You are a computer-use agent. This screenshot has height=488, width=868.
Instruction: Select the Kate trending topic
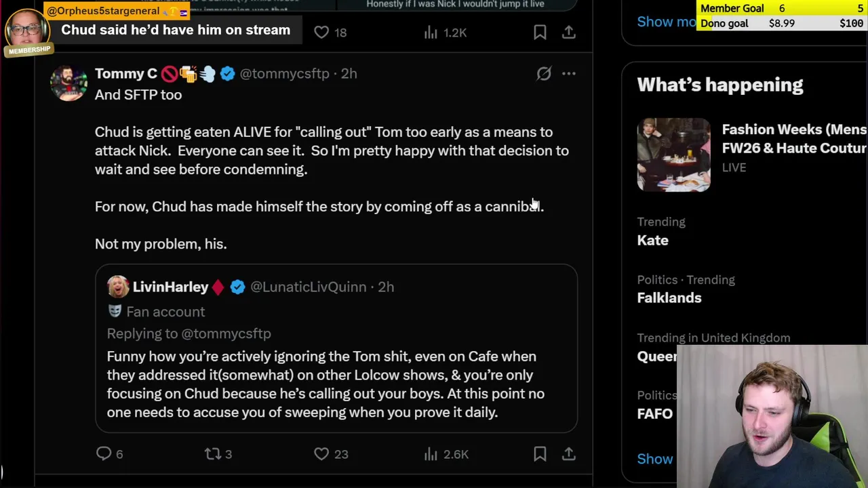point(652,240)
